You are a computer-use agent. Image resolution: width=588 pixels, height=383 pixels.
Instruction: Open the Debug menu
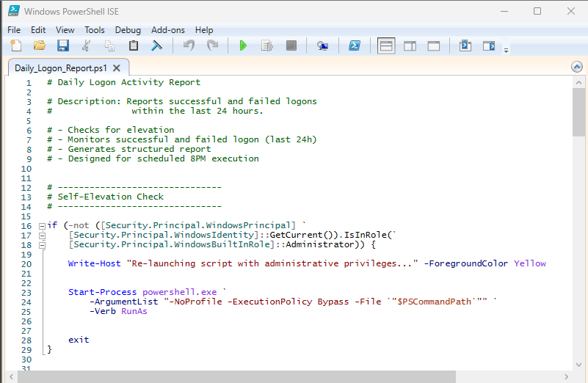[128, 30]
